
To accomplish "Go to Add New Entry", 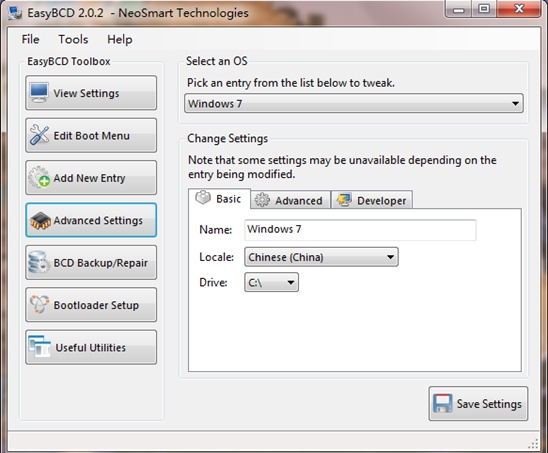I will point(91,178).
